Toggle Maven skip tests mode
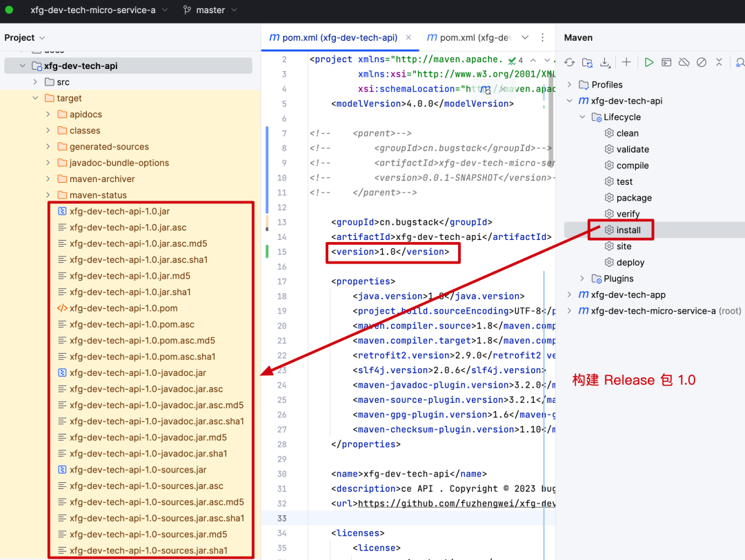Screen dimensions: 745x560 click(702, 62)
